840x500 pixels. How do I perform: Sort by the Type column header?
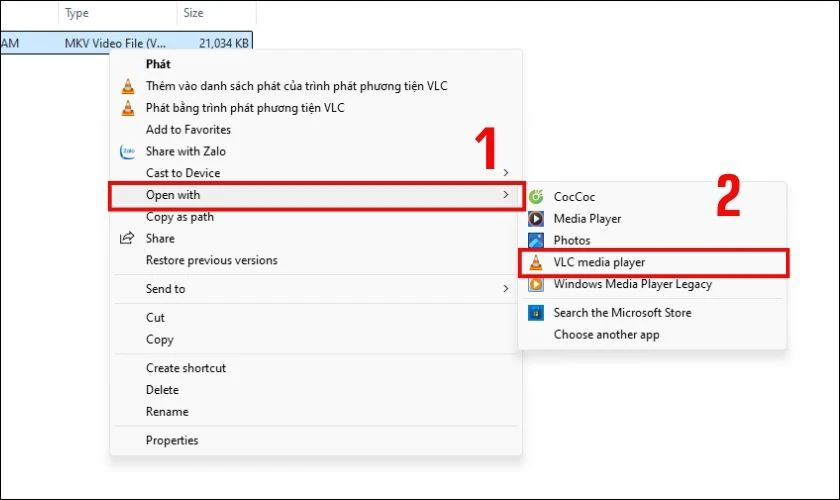[77, 13]
